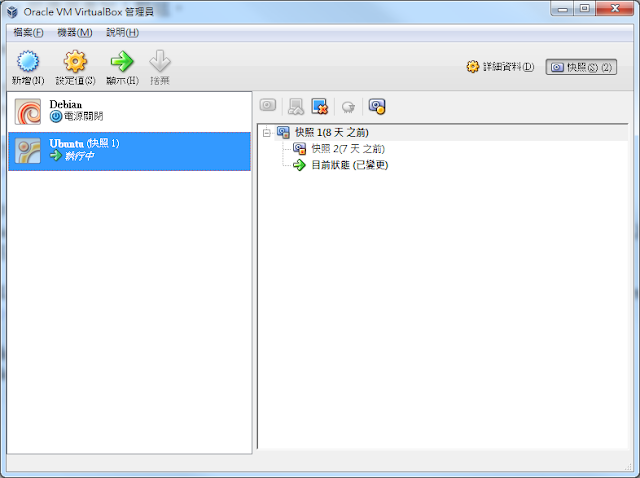Minimize the VirtualBox Manager window
Image resolution: width=640 pixels, height=478 pixels.
coord(563,9)
